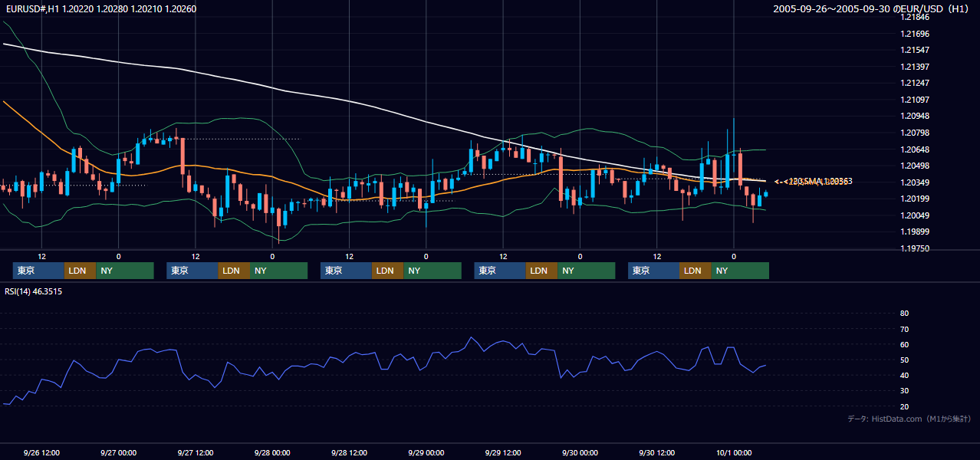Click price axis label 1.20798
Image resolution: width=980 pixels, height=460 pixels.
coord(915,133)
